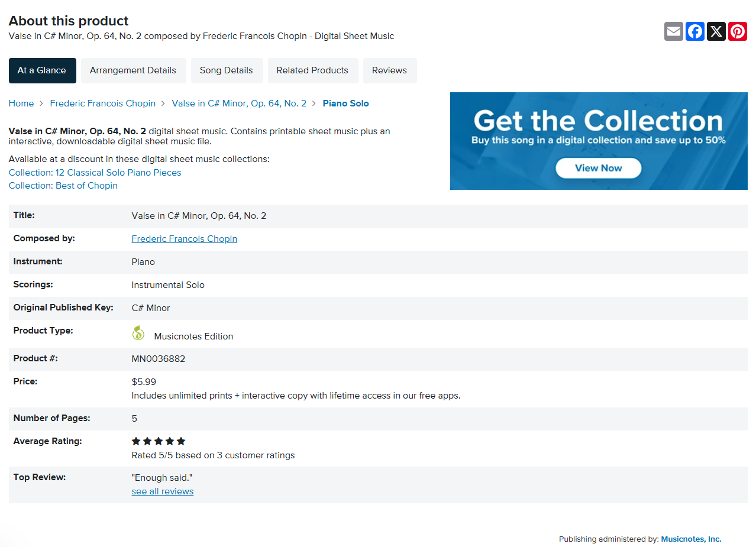Open Home breadcrumb link
This screenshot has height=547, width=756.
21,103
